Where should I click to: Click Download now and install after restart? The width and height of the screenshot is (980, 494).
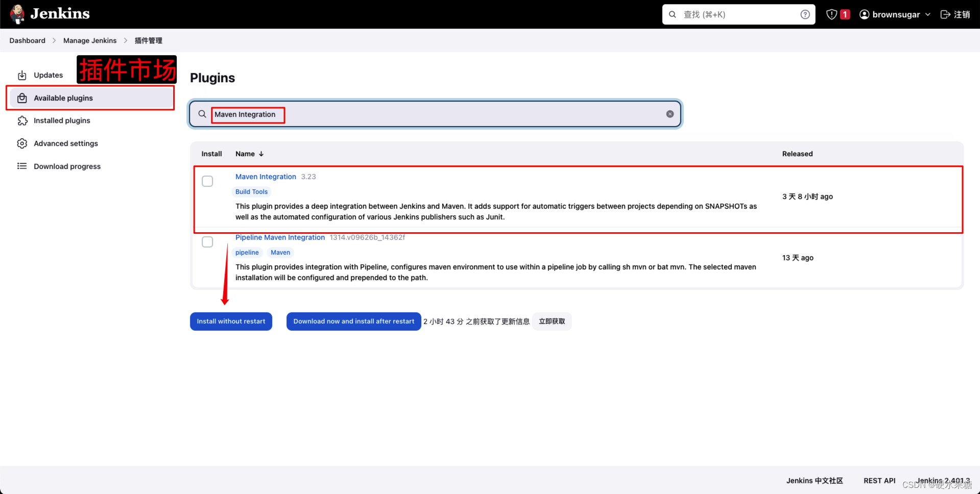pyautogui.click(x=354, y=322)
